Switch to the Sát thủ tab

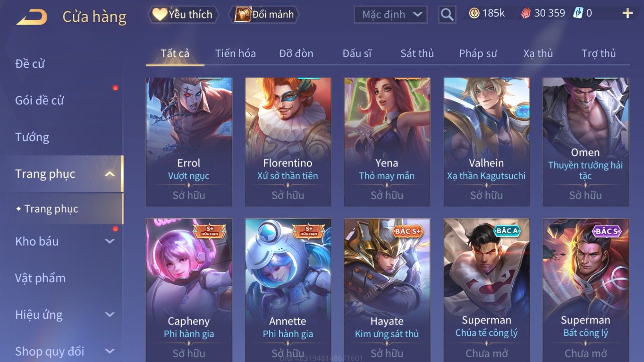tap(417, 53)
